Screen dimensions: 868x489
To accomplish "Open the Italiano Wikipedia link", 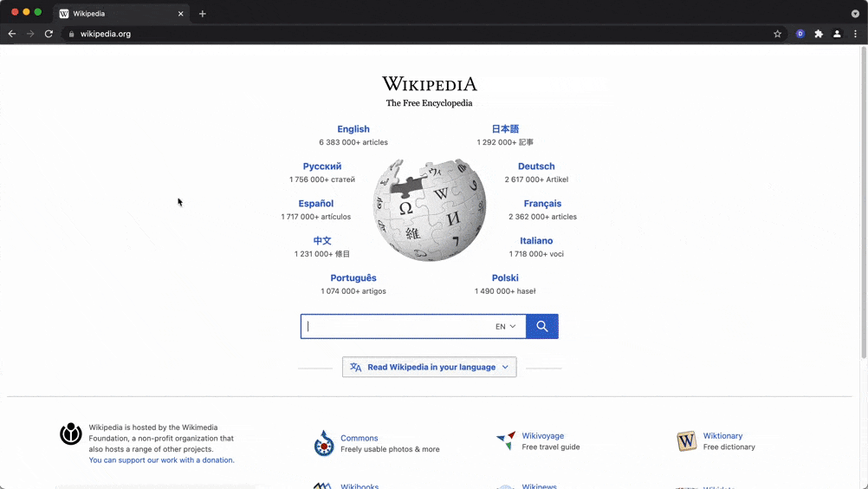I will (x=536, y=240).
